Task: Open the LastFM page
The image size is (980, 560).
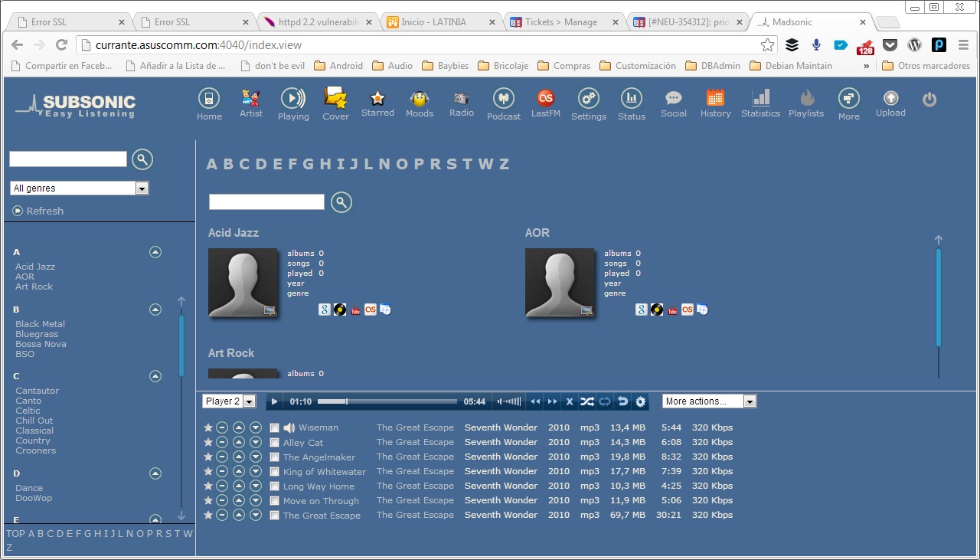Action: click(x=546, y=103)
